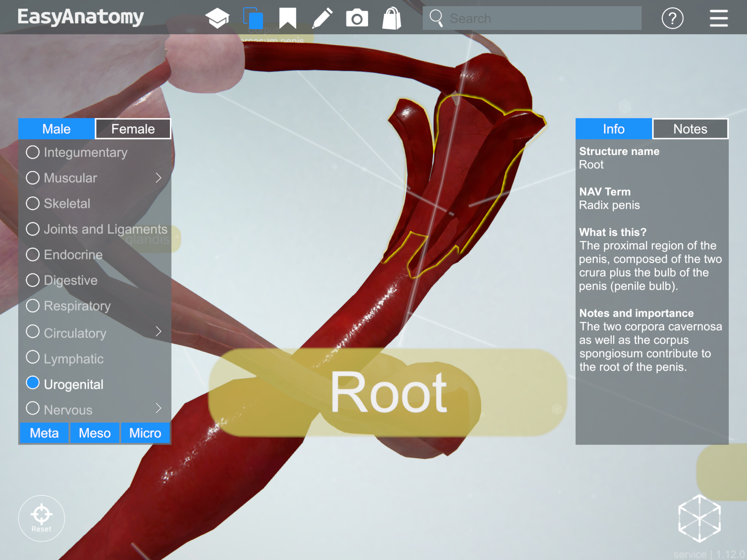
Task: Expand the Muscular submenu chevron
Action: pyautogui.click(x=158, y=178)
